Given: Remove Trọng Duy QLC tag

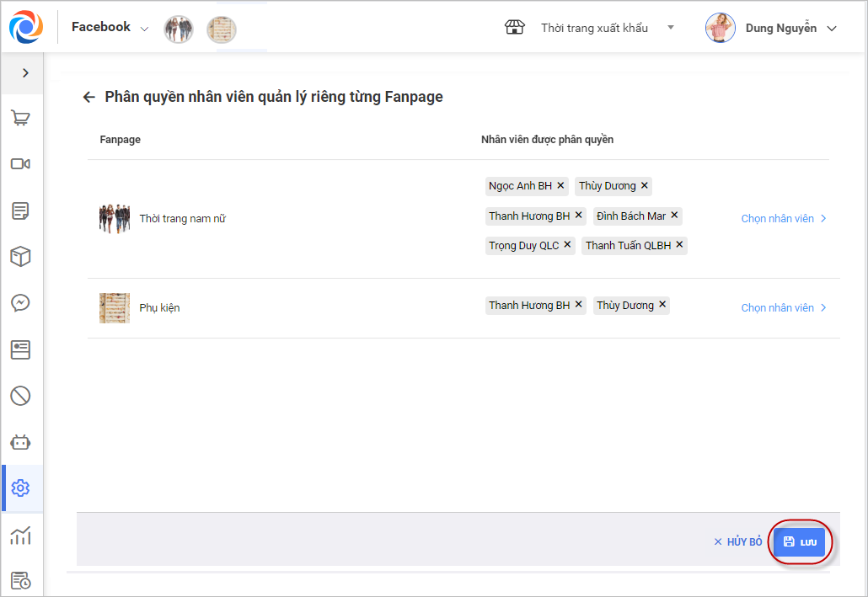Looking at the screenshot, I should click(x=567, y=244).
